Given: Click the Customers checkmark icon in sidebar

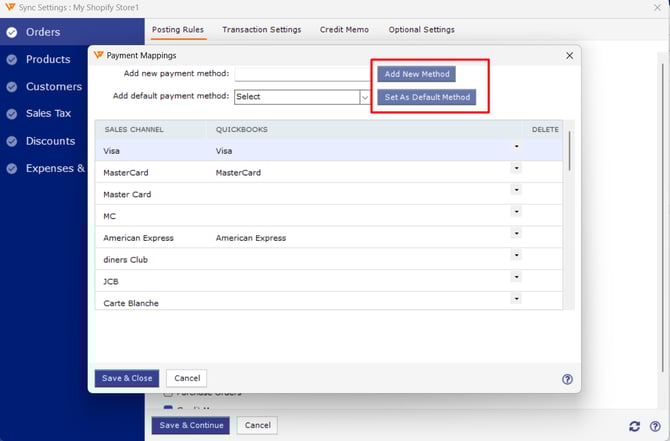Looking at the screenshot, I should pyautogui.click(x=12, y=87).
